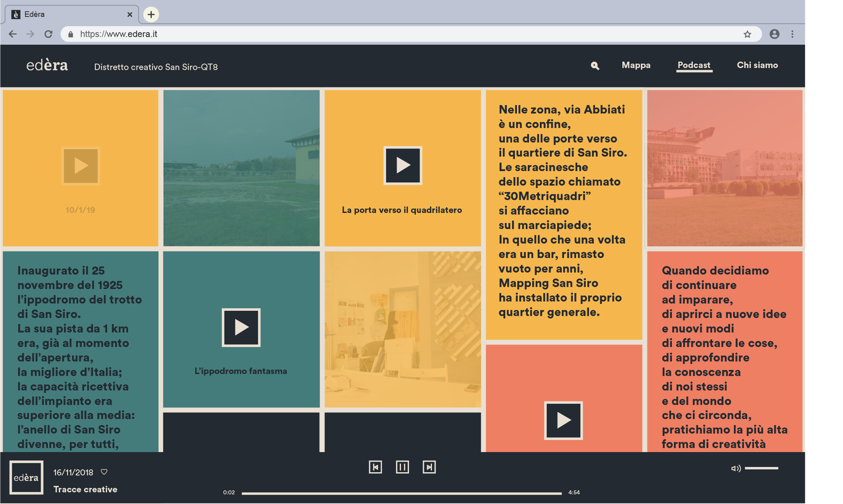
Task: Click the edèra thumbnail in player bar
Action: (27, 477)
